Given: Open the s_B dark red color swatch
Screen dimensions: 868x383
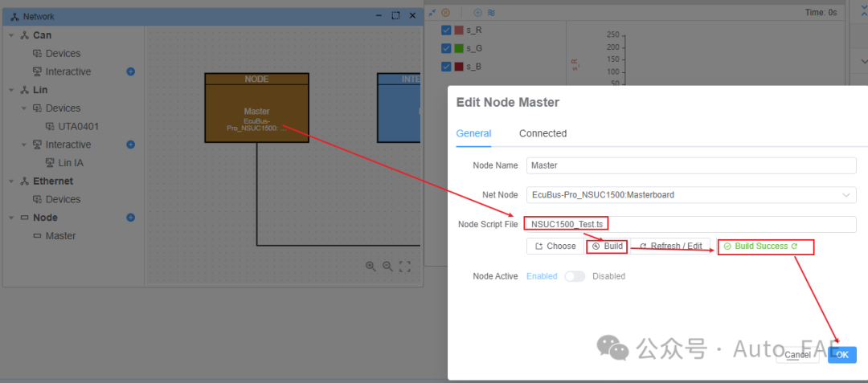Looking at the screenshot, I should click(x=459, y=67).
